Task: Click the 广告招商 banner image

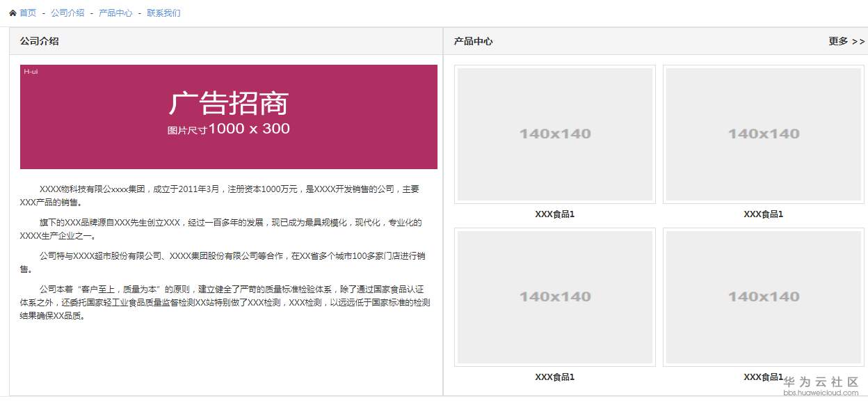Action: tap(229, 117)
